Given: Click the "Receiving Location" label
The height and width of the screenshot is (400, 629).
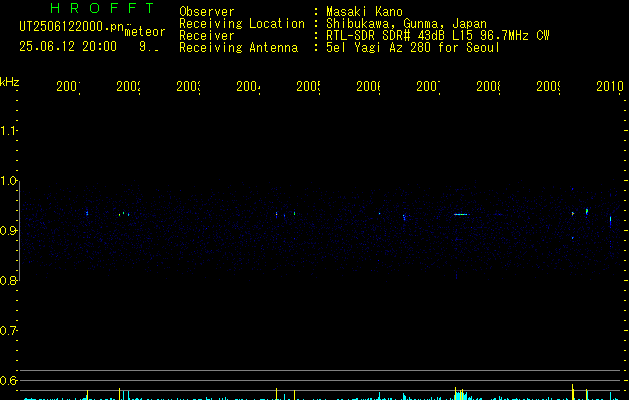Looking at the screenshot, I should (242, 24).
